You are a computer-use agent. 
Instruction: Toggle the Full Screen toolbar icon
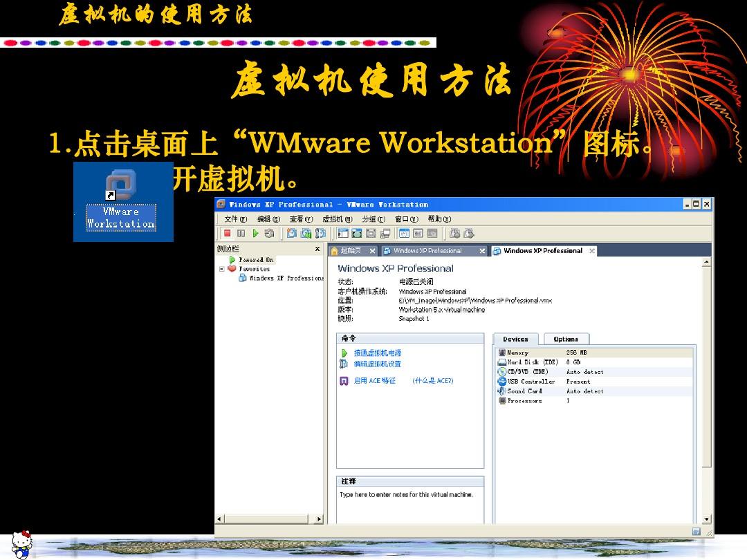[357, 234]
